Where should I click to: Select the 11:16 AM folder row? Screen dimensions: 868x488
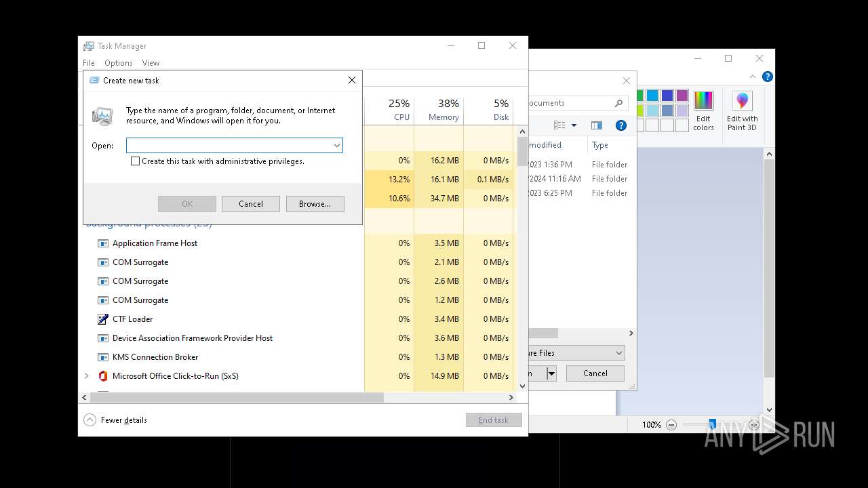[x=581, y=179]
